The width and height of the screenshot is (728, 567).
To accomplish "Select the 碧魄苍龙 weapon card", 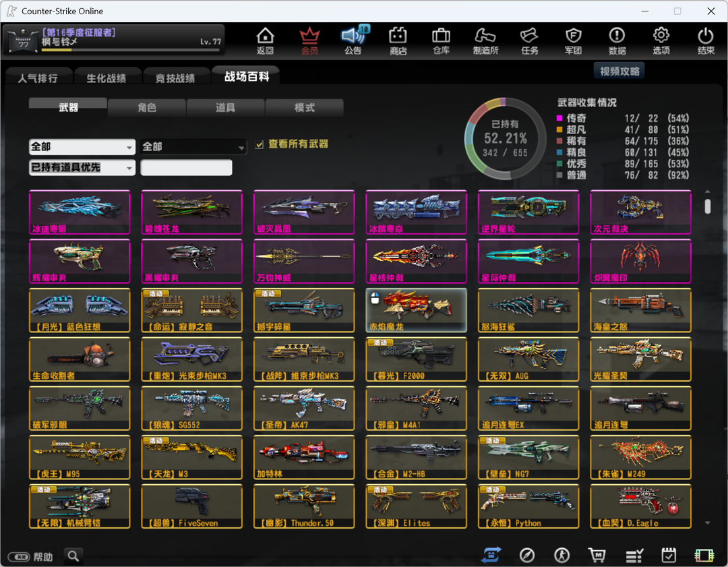I will tap(191, 212).
